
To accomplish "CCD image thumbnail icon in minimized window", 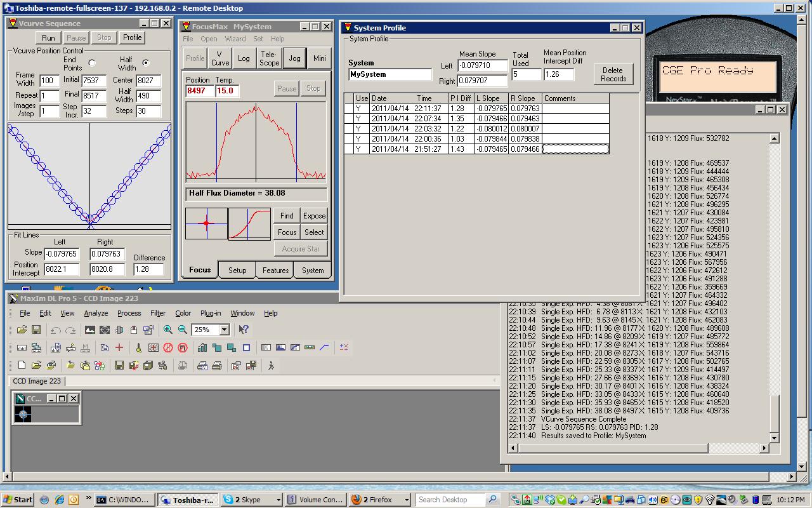I will [23, 415].
